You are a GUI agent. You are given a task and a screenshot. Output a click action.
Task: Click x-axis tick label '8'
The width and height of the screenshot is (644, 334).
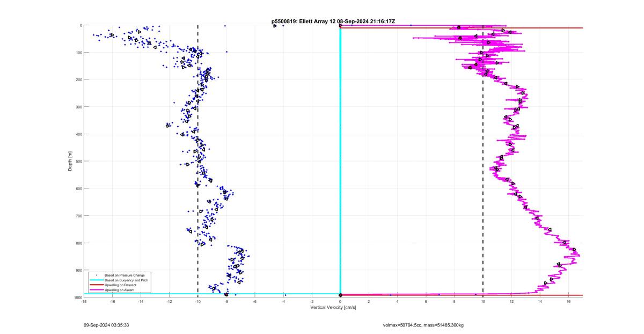click(455, 302)
